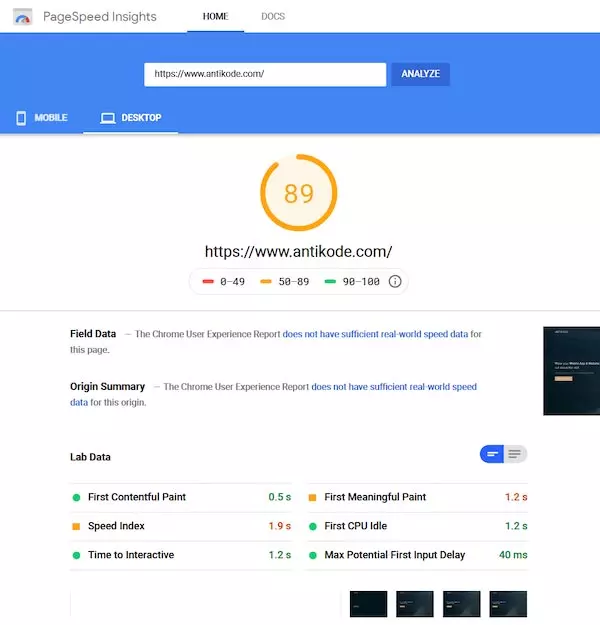The width and height of the screenshot is (600, 625).
Task: Select the expanded Lab Data view toggle
Action: click(x=515, y=454)
